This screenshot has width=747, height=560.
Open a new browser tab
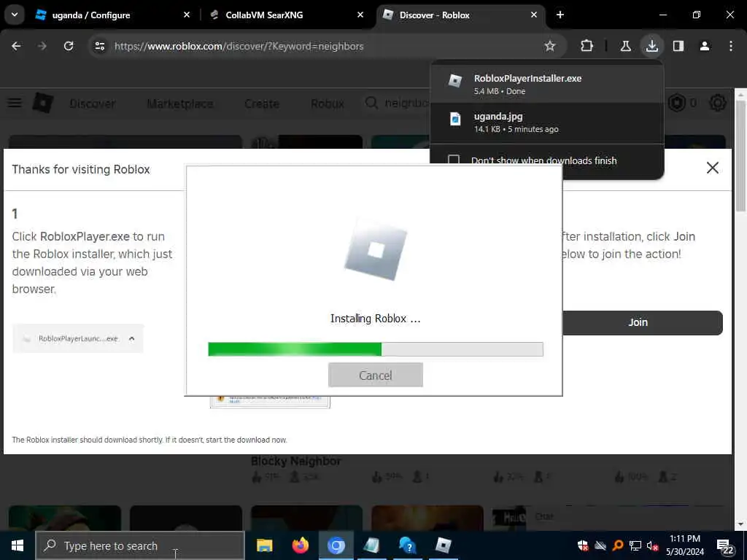[x=560, y=15]
